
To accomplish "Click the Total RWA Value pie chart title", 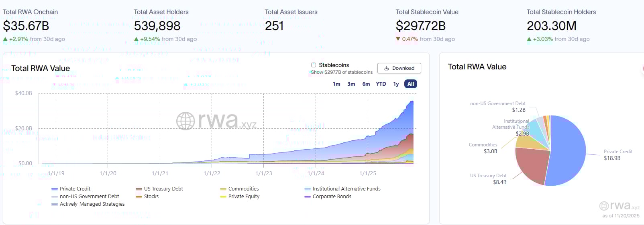I will point(477,67).
